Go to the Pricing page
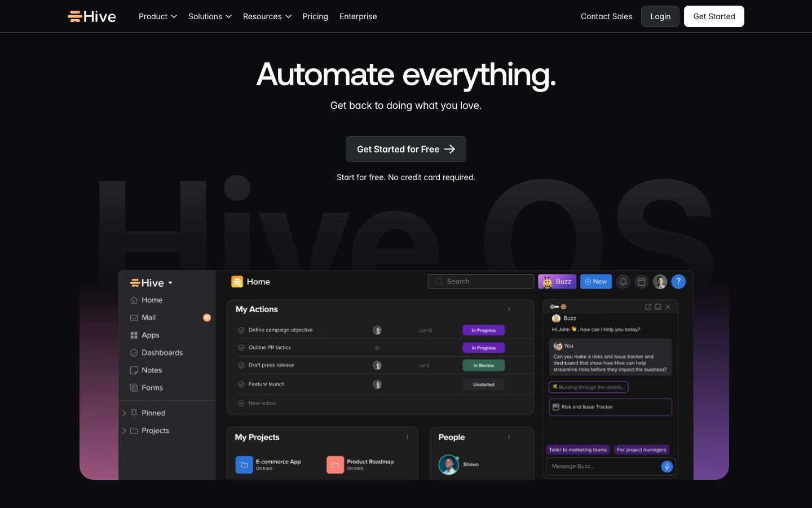Image resolution: width=812 pixels, height=508 pixels. point(315,16)
